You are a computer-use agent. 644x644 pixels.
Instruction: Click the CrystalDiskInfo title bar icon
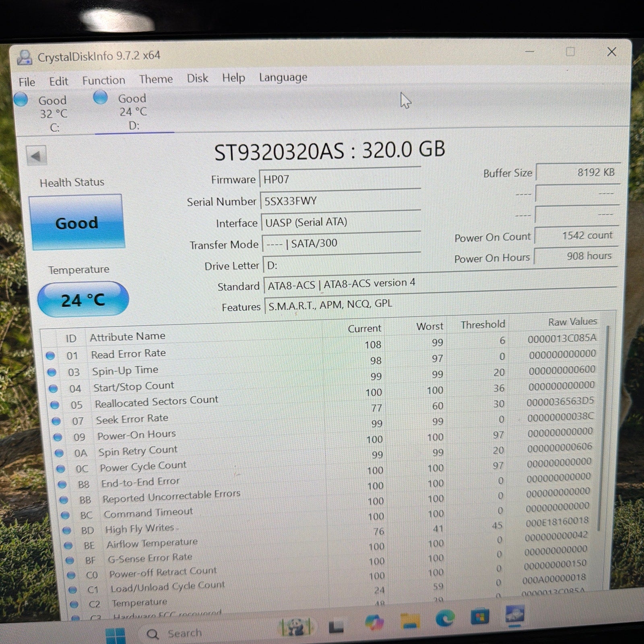click(25, 58)
